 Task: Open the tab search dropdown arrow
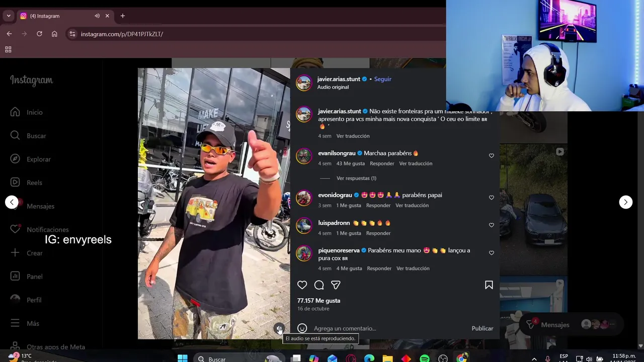pos(9,16)
